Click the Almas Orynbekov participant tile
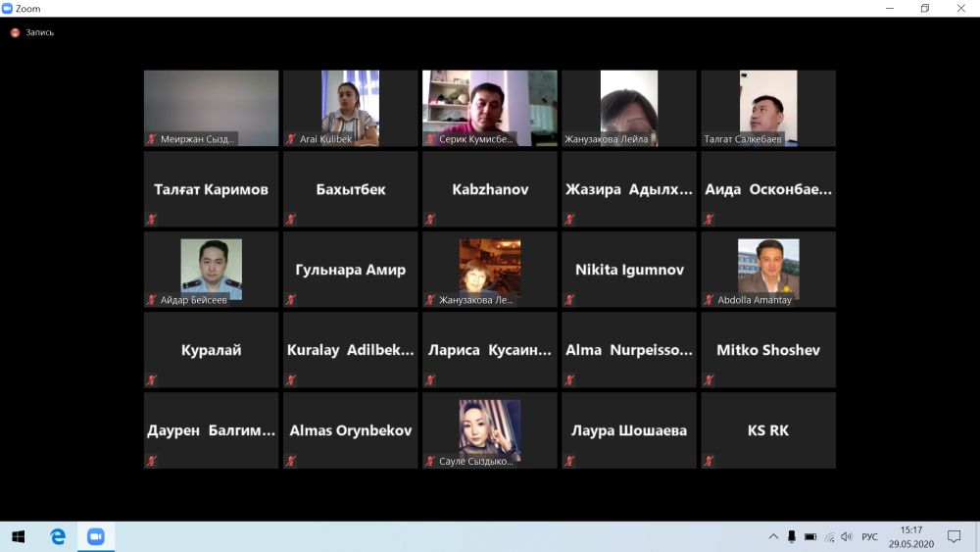Screen dimensions: 980x552 [351, 430]
